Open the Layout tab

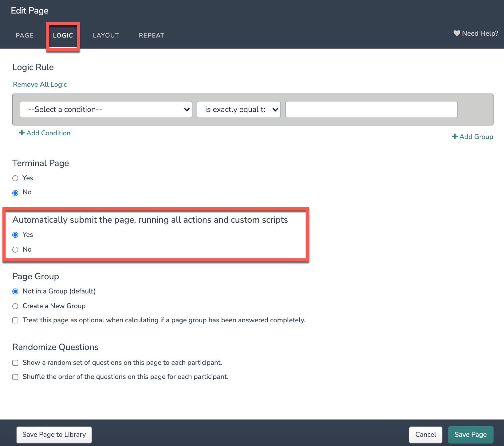[106, 35]
